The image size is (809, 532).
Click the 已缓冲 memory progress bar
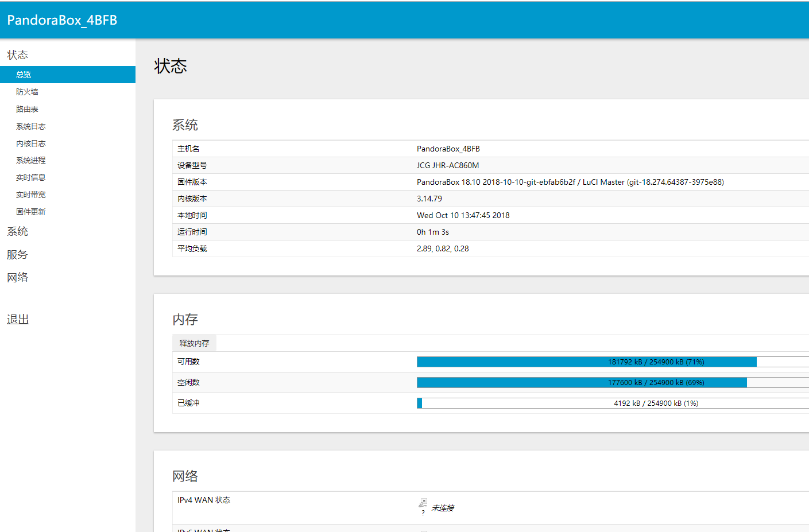[612, 403]
